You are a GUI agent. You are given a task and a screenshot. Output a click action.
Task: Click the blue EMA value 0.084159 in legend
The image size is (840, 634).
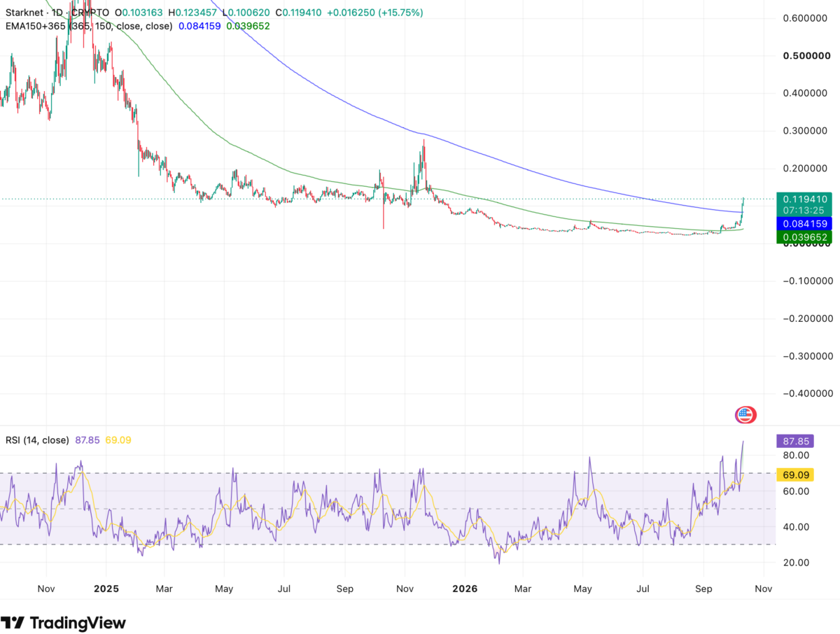point(200,26)
